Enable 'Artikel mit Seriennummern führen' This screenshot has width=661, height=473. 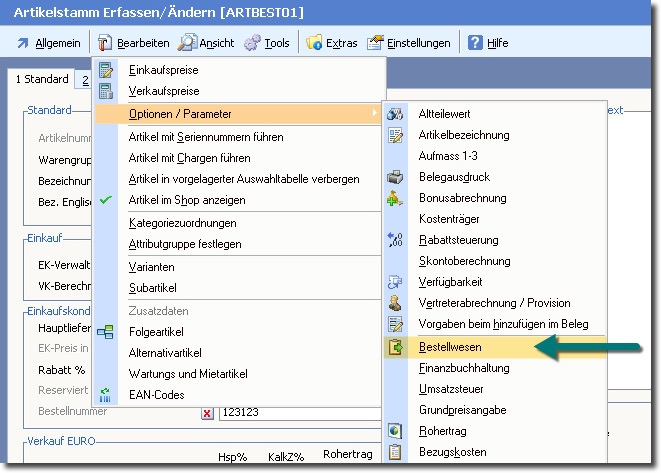206,136
